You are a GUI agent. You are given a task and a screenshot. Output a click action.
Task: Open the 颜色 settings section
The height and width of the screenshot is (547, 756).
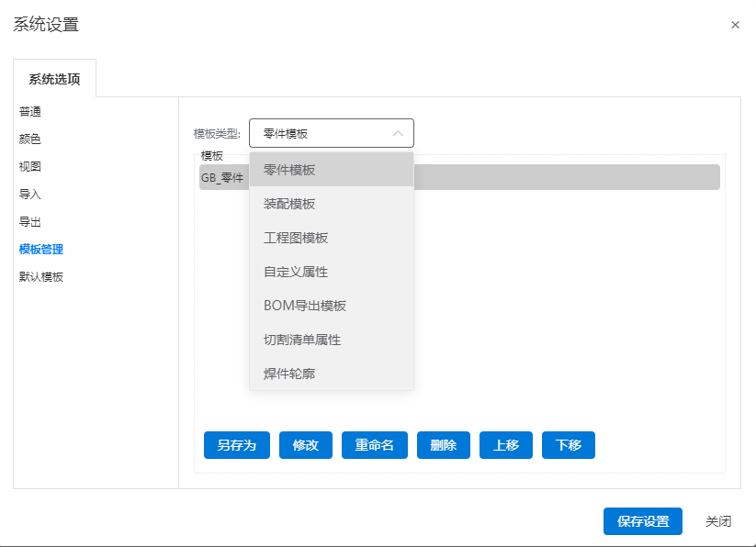[30, 140]
